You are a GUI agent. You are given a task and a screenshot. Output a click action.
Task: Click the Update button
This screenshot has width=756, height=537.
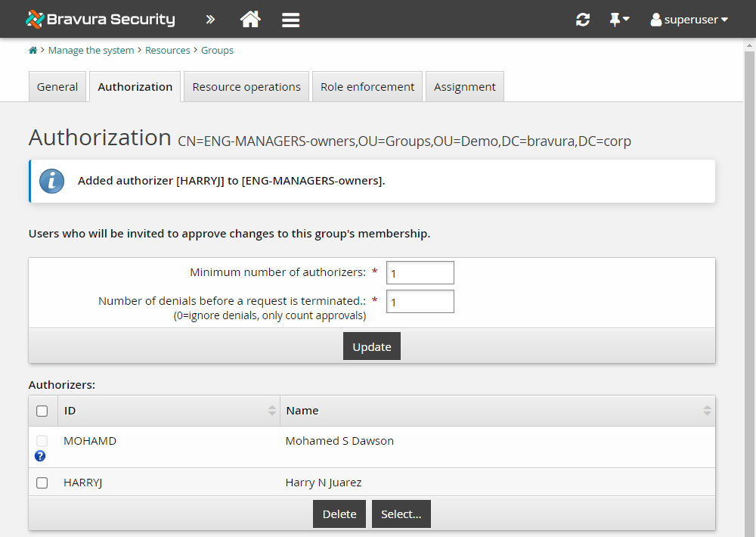click(371, 346)
